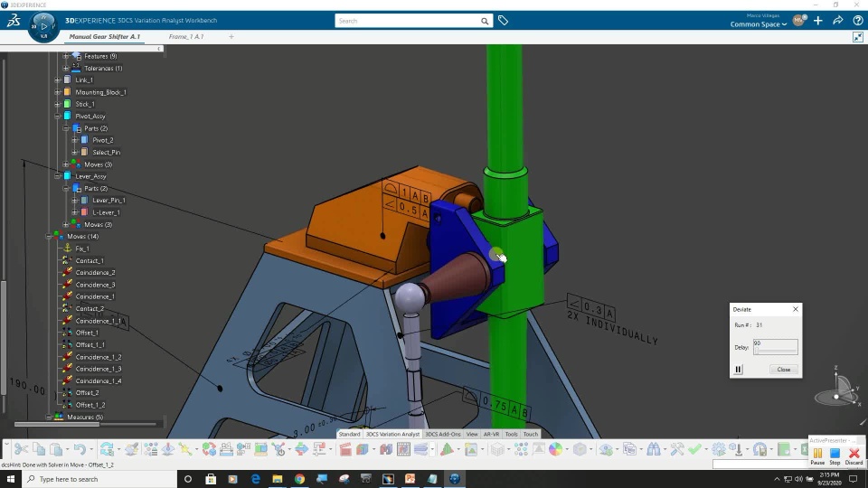Click the Help question mark icon
The width and height of the screenshot is (868, 488).
point(858,21)
